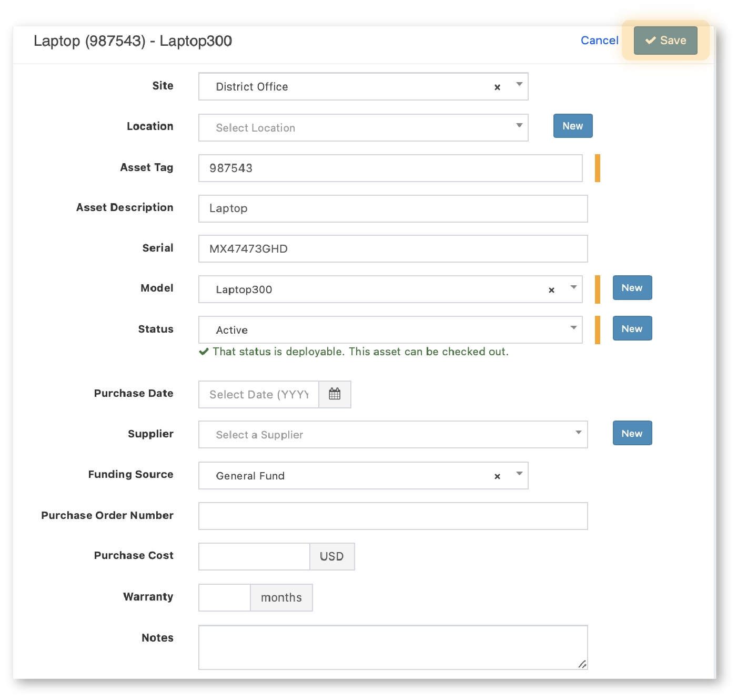Focus the Purchase Order Number field

[393, 516]
